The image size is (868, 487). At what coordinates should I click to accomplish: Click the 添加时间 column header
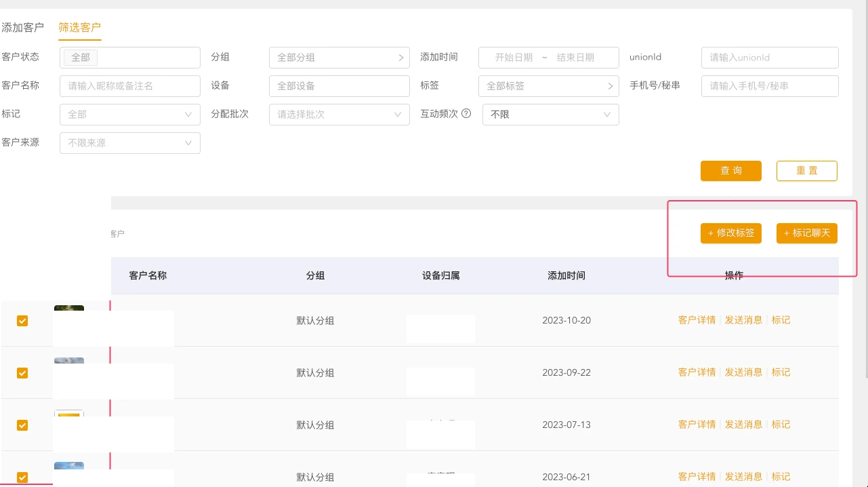pos(566,275)
